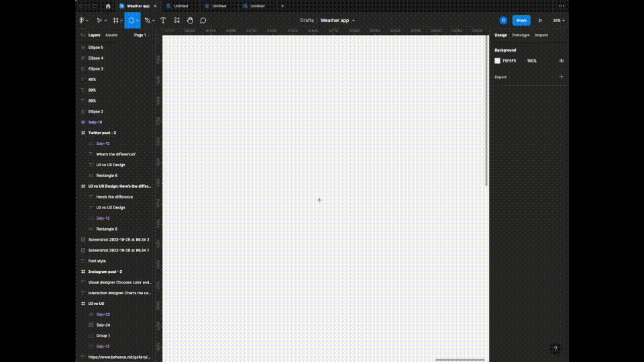Open the window overflow menu dots
Screen dimensions: 644x362
click(x=561, y=6)
